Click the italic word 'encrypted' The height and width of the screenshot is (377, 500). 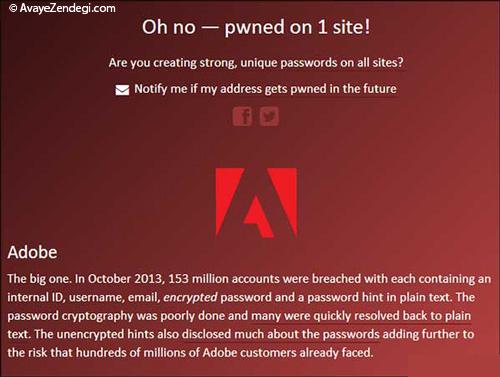click(190, 297)
